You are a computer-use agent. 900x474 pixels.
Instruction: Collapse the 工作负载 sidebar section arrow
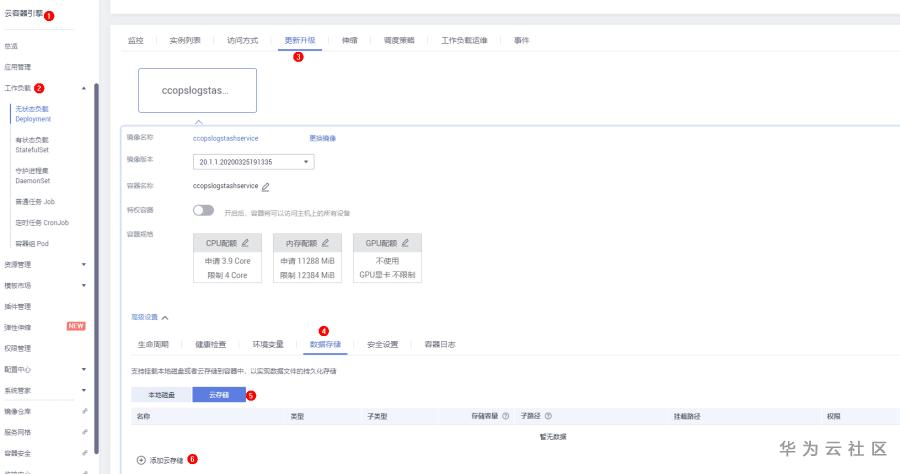(84, 88)
